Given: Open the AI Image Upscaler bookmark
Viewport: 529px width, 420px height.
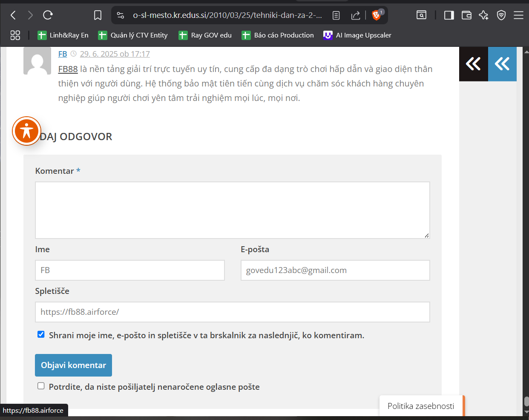Looking at the screenshot, I should 357,35.
